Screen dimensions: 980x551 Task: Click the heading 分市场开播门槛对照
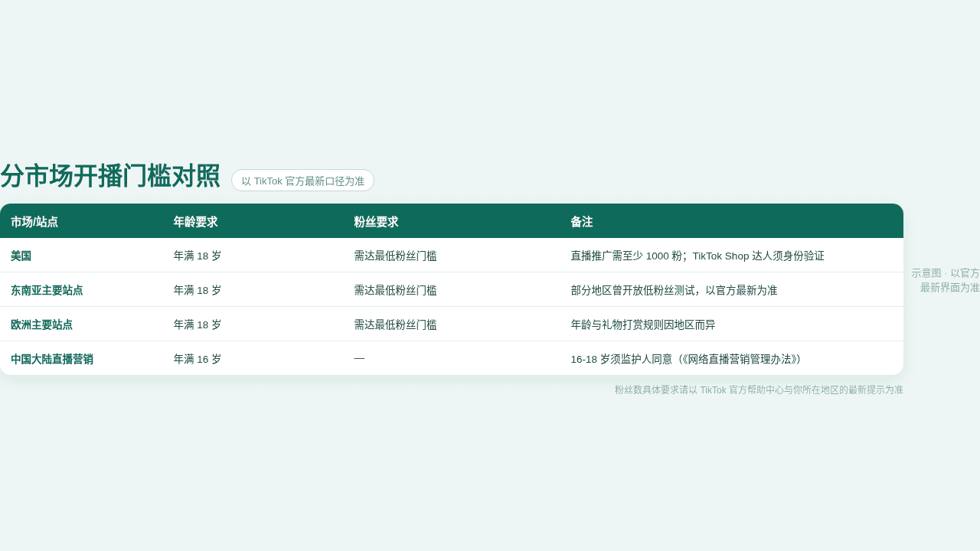coord(110,176)
